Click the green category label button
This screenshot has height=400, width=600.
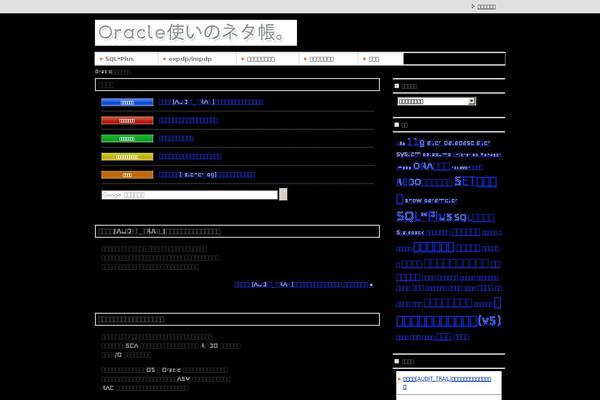pyautogui.click(x=127, y=139)
